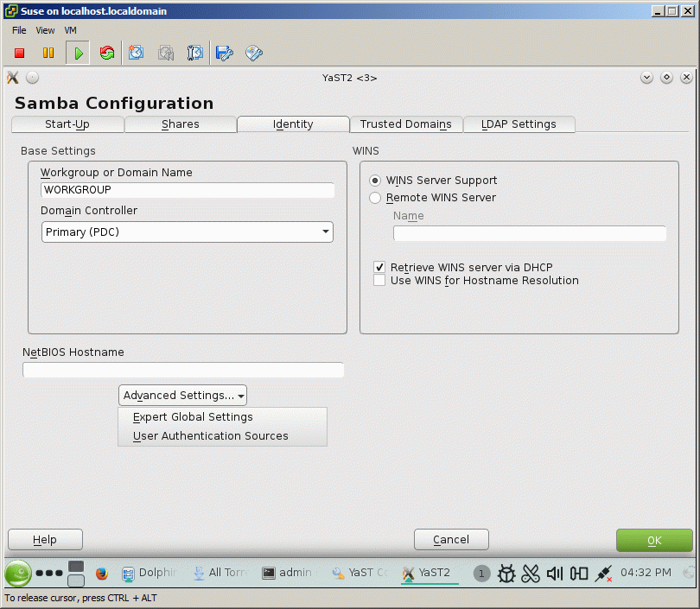
Task: Click the revert to snapshot icon
Action: [x=166, y=53]
